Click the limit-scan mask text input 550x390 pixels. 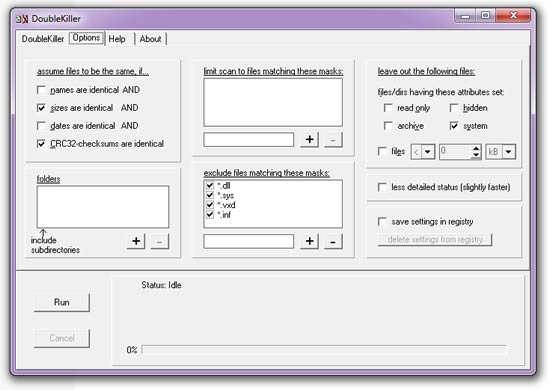tap(249, 140)
